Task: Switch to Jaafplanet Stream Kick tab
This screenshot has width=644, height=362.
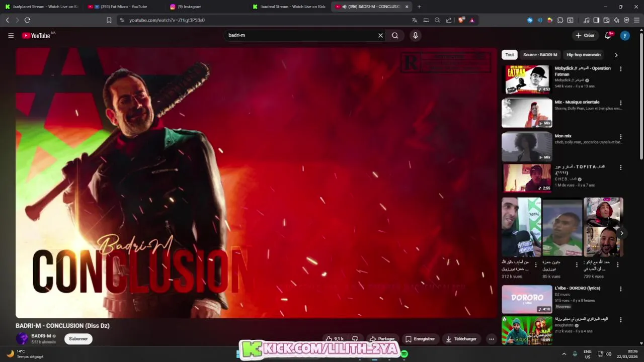Action: click(41, 7)
